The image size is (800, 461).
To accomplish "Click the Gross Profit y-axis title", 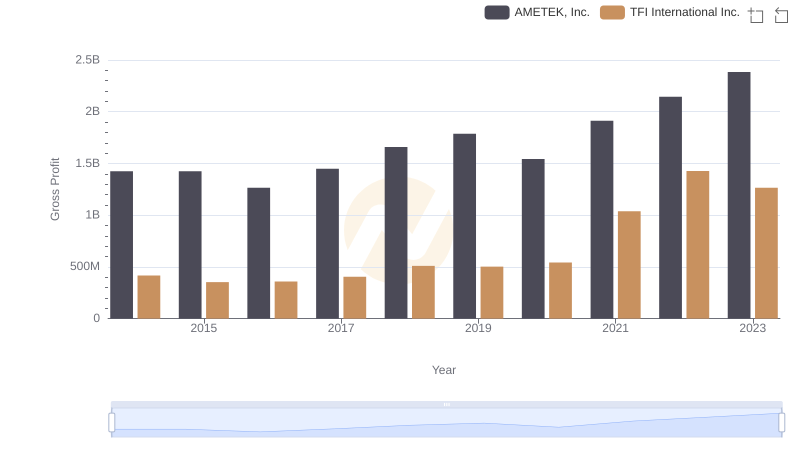I will tap(56, 189).
